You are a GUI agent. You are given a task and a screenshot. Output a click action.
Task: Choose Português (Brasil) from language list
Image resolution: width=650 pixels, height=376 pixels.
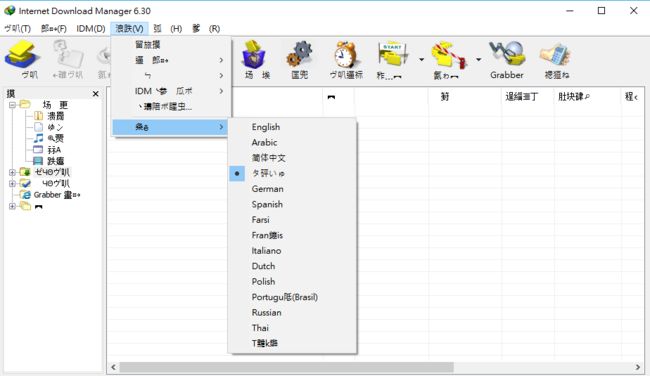click(285, 297)
